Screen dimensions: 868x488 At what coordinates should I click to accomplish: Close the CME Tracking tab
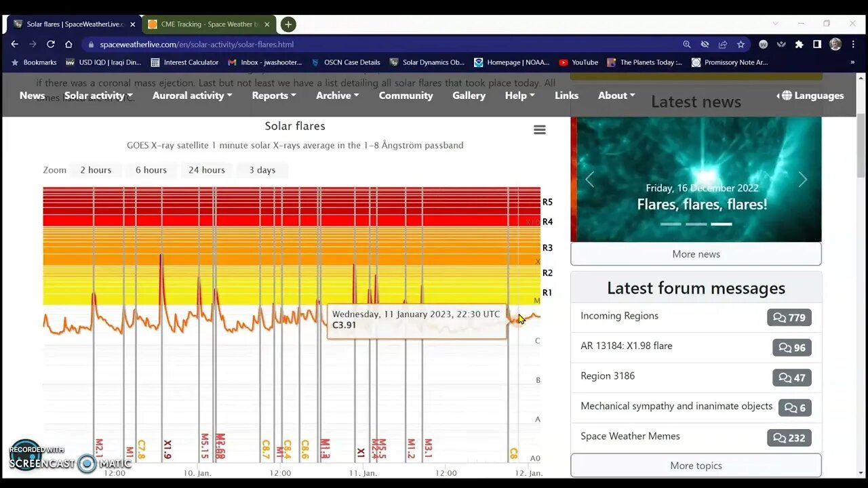pyautogui.click(x=267, y=24)
